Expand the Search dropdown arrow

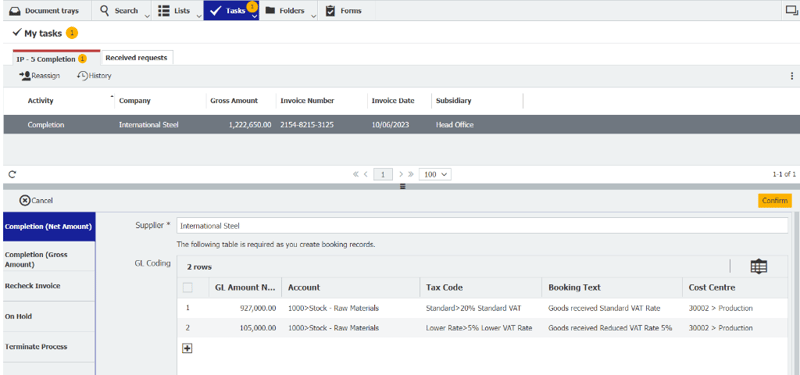click(147, 15)
